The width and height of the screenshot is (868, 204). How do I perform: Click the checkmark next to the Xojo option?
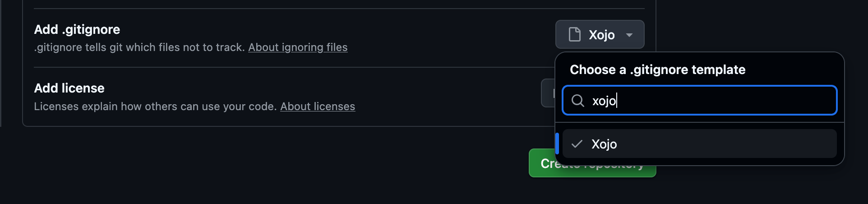577,144
